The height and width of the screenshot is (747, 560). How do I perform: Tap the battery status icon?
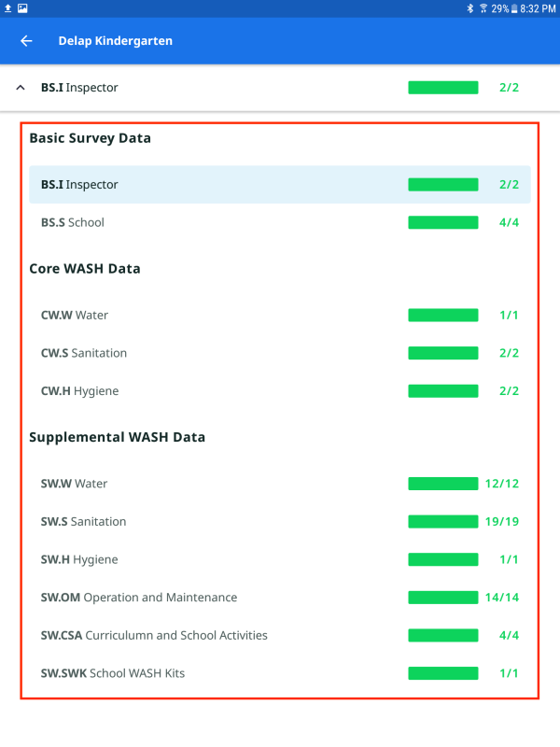pyautogui.click(x=512, y=8)
